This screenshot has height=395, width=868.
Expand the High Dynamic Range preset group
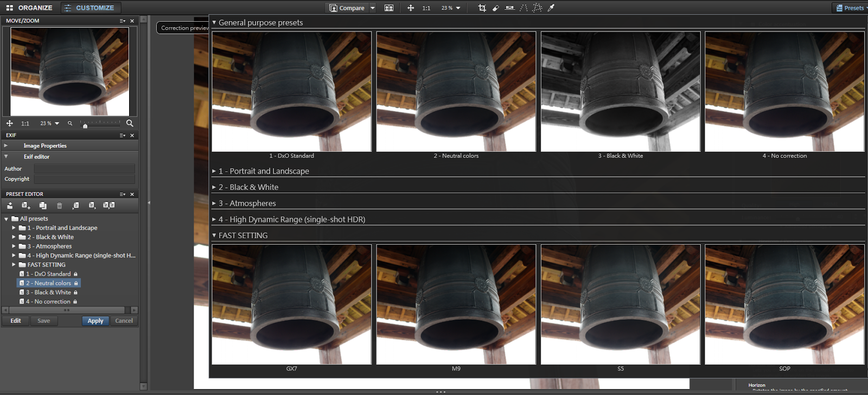(x=214, y=219)
